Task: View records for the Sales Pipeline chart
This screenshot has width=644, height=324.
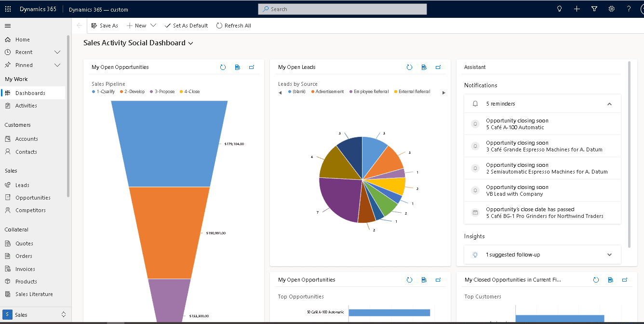Action: click(237, 67)
